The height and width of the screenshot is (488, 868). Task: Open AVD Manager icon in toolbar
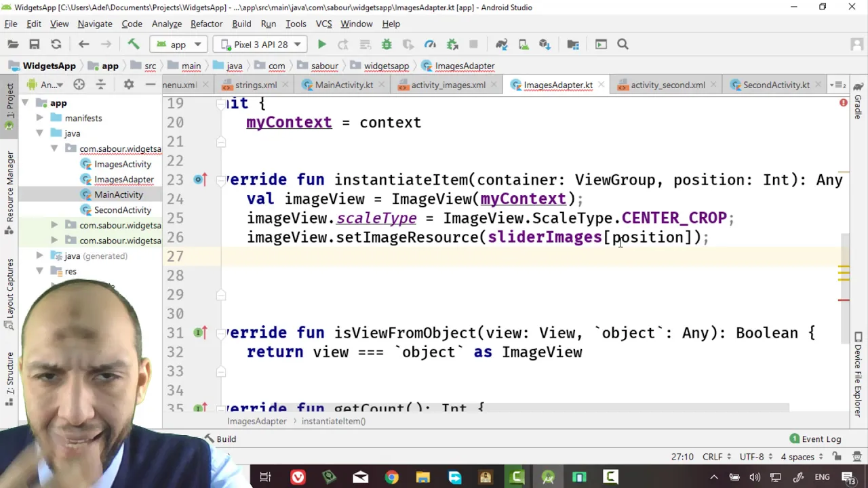(x=524, y=45)
